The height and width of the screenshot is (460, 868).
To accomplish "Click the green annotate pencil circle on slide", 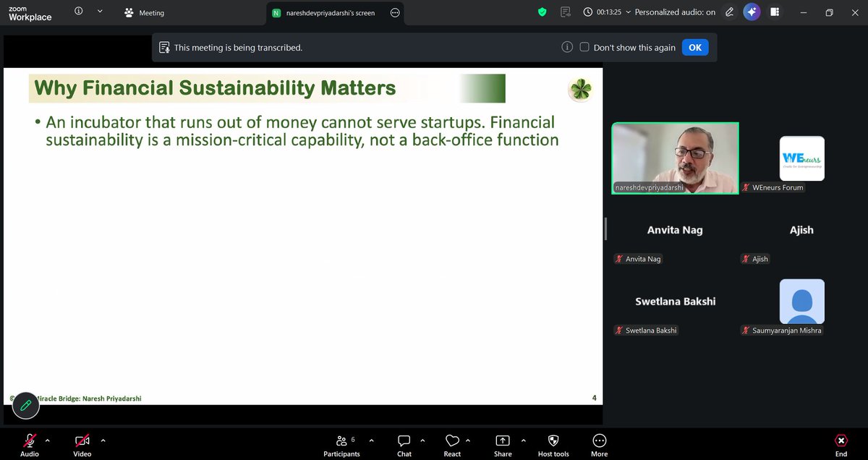I will pos(26,405).
